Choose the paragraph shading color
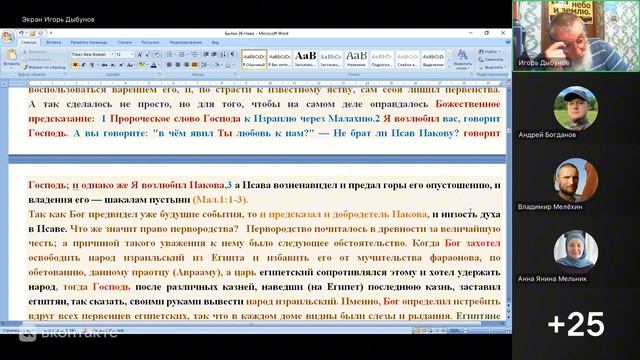This screenshot has height=360, width=640. tap(217, 65)
